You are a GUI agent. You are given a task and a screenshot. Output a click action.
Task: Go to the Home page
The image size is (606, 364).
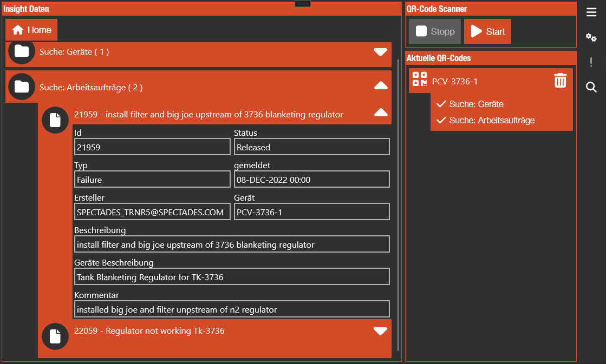31,30
